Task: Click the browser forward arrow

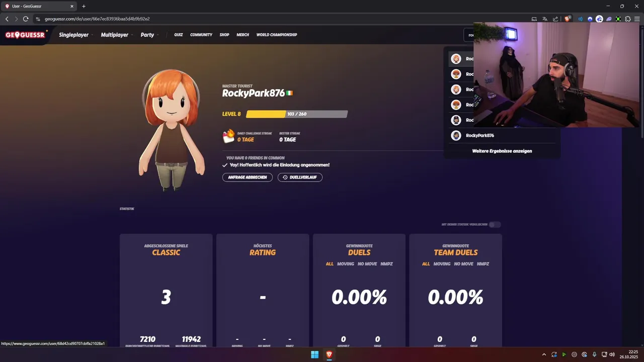Action: click(x=16, y=19)
